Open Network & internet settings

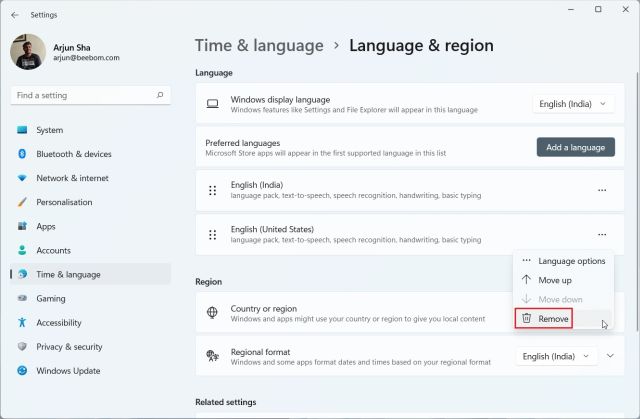(x=91, y=178)
